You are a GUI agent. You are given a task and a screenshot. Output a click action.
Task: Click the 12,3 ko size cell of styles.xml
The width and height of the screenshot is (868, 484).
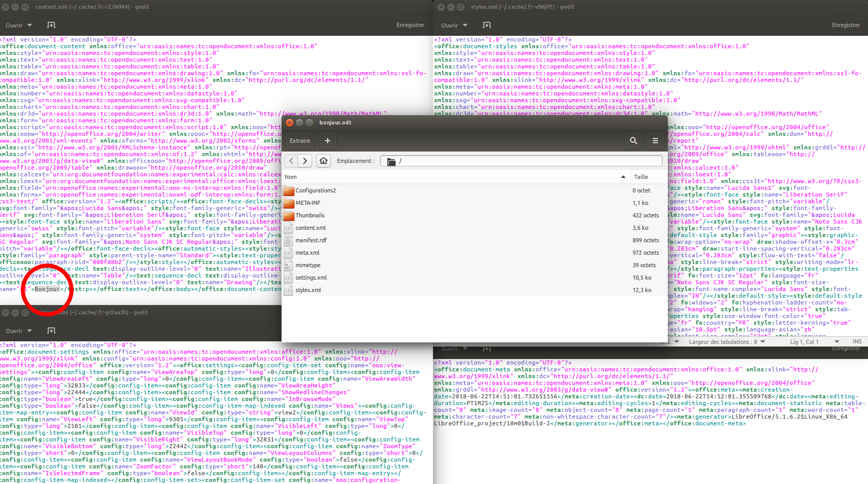point(642,290)
